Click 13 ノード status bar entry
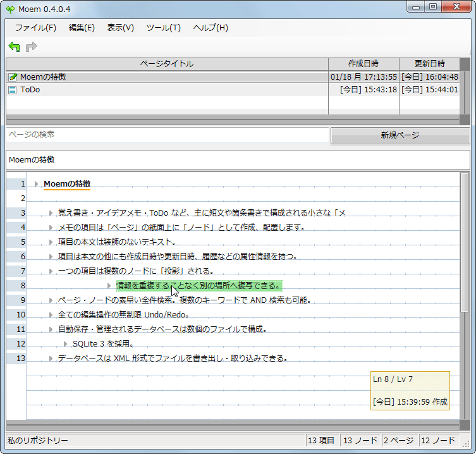The height and width of the screenshot is (454, 476). [360, 441]
